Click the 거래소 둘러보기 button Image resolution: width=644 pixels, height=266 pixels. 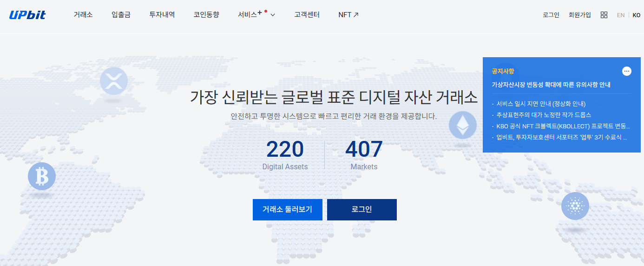tap(288, 210)
